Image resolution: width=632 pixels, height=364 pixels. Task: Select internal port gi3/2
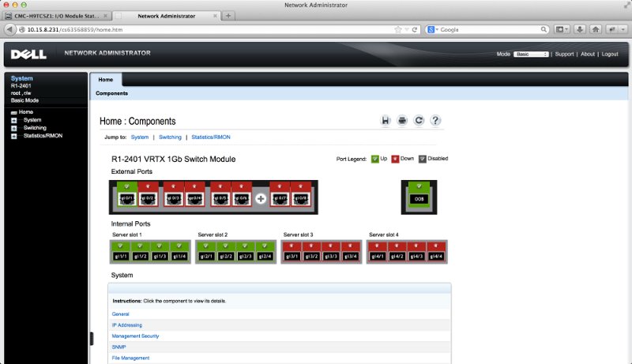311,252
